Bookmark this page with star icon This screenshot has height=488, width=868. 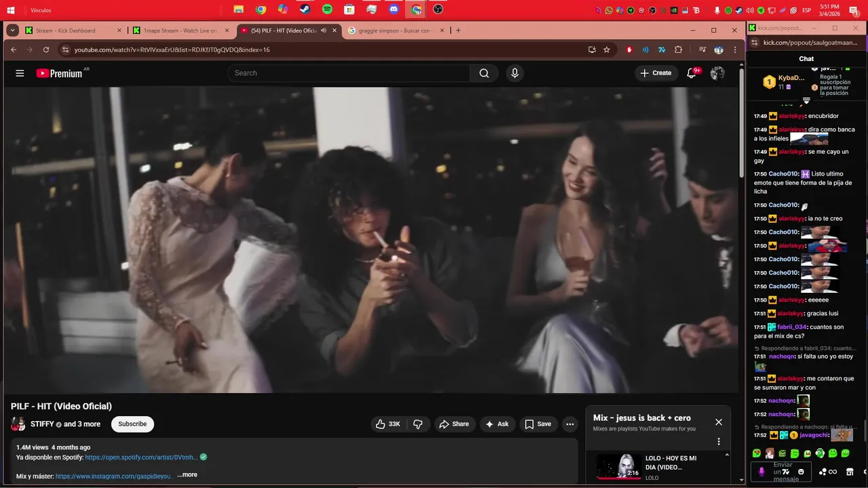(607, 49)
